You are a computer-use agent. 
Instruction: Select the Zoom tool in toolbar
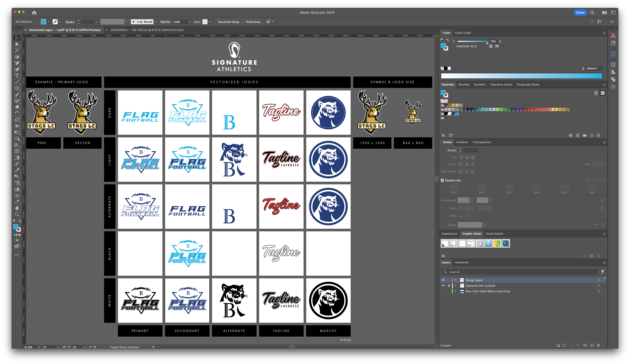pyautogui.click(x=17, y=214)
